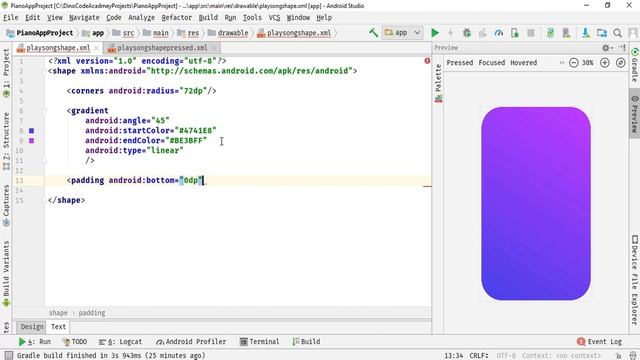Viewport: 640px width, 360px height.
Task: Open the Logcat tool window
Action: point(120,342)
